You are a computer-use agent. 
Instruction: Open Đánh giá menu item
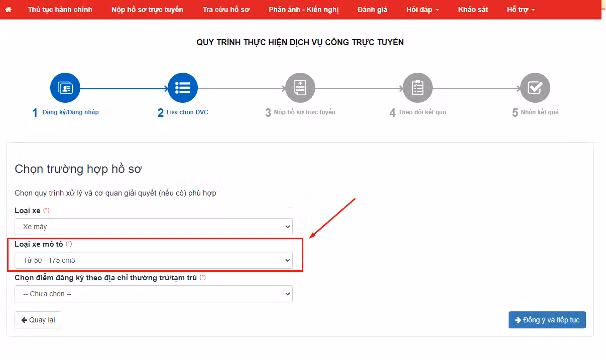tap(372, 9)
